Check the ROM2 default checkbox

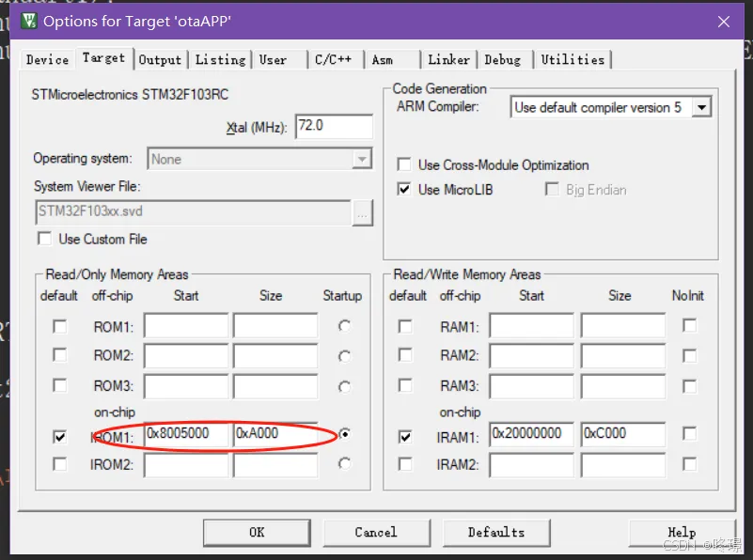[x=59, y=355]
